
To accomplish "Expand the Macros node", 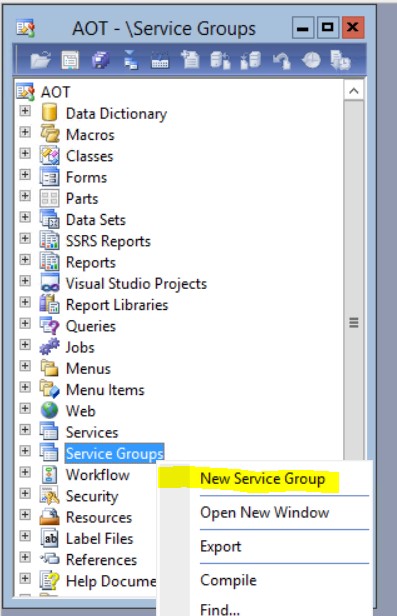I will [x=25, y=132].
